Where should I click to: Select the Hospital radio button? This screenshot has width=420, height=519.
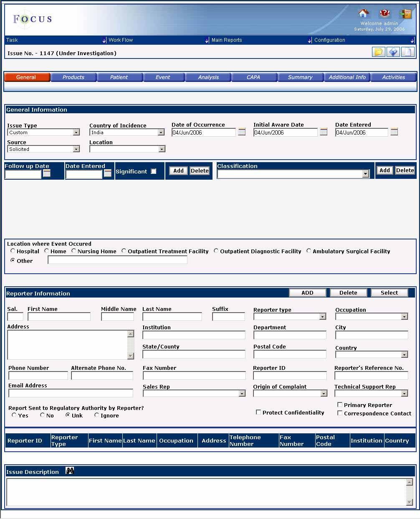(x=13, y=251)
